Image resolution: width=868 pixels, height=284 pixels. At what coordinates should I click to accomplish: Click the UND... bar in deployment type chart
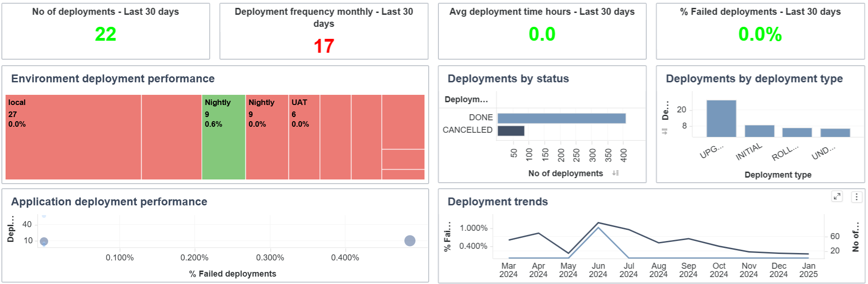pyautogui.click(x=835, y=133)
